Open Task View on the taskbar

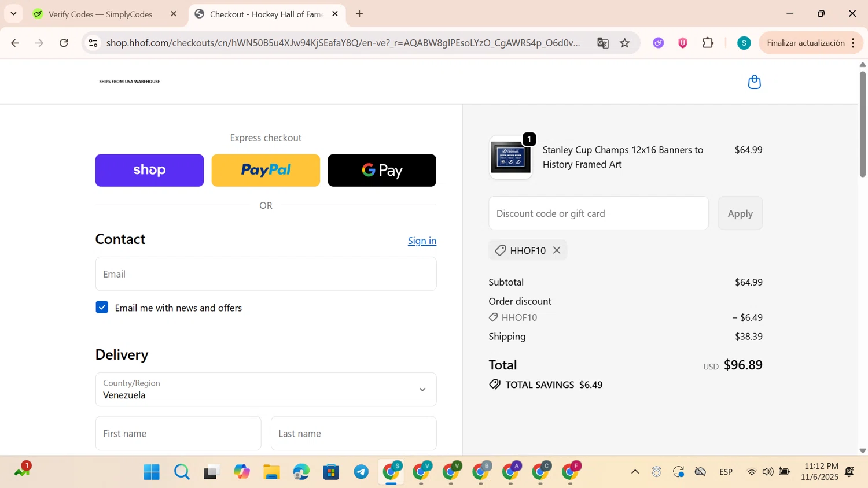click(211, 472)
